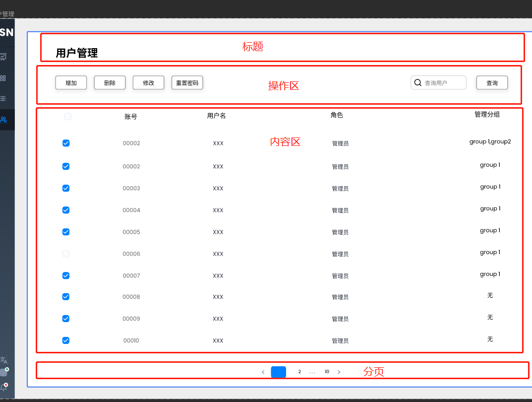Click the SN logo at top left
The width and height of the screenshot is (532, 402).
pyautogui.click(x=6, y=32)
